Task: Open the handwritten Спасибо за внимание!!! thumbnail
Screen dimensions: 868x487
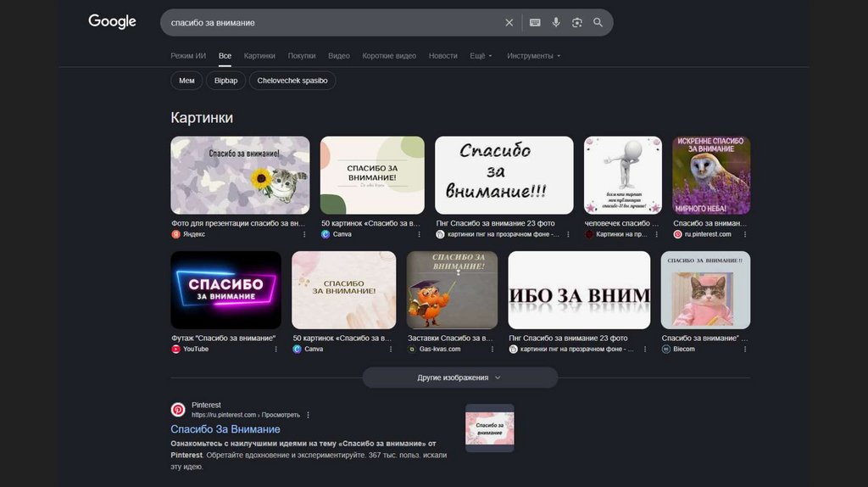Action: pos(504,175)
